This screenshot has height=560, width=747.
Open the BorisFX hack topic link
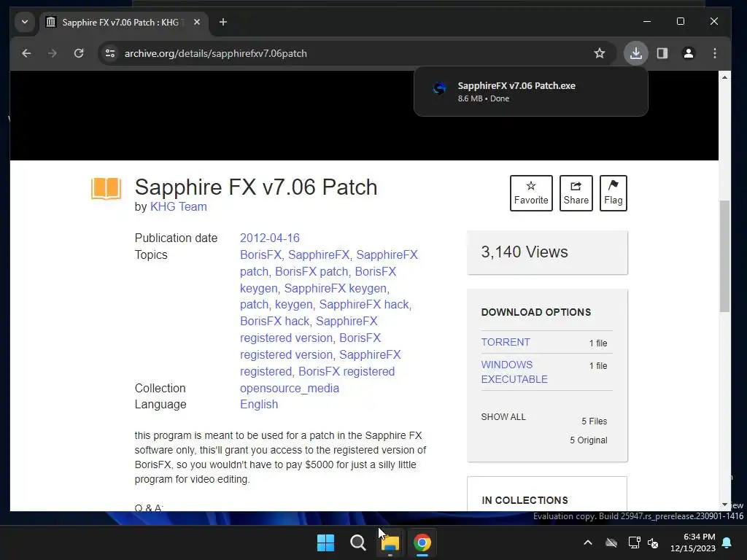(x=275, y=322)
